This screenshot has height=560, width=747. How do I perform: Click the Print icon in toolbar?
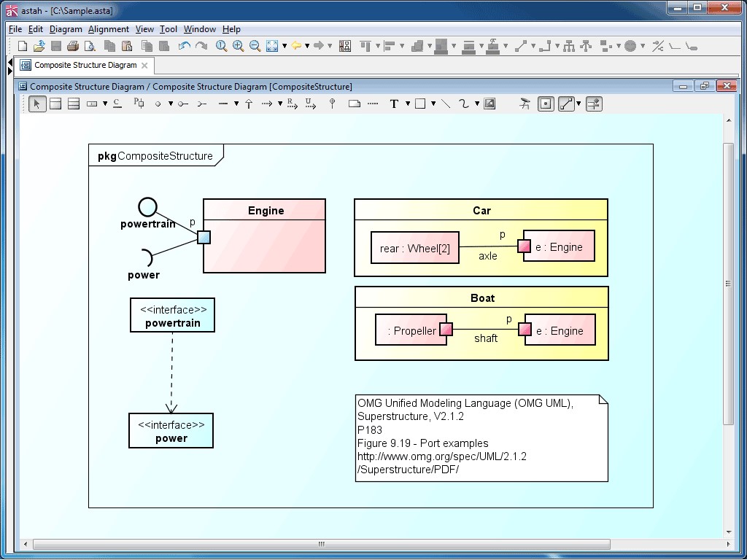pos(73,46)
